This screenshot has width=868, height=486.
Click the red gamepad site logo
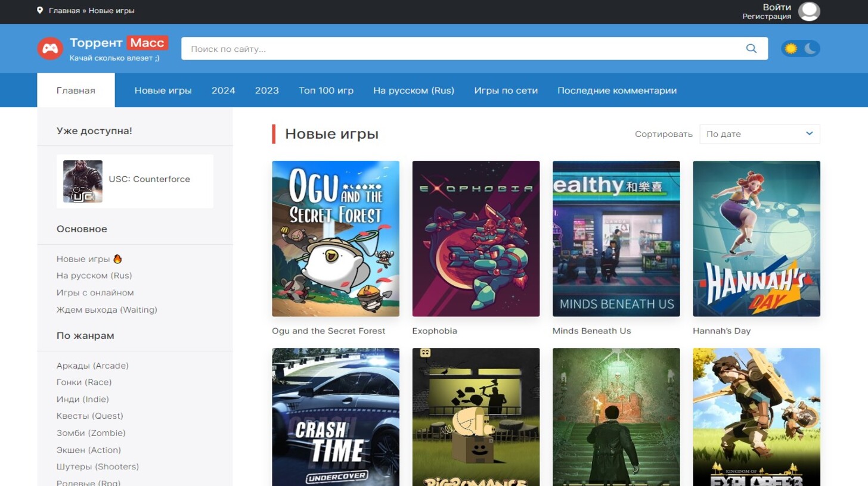(x=50, y=48)
